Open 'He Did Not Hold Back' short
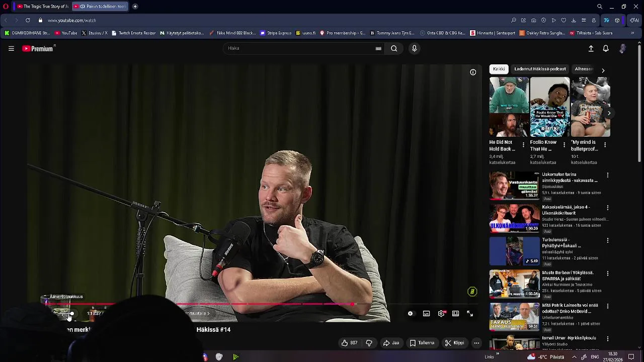This screenshot has width=644, height=362. pos(509,107)
